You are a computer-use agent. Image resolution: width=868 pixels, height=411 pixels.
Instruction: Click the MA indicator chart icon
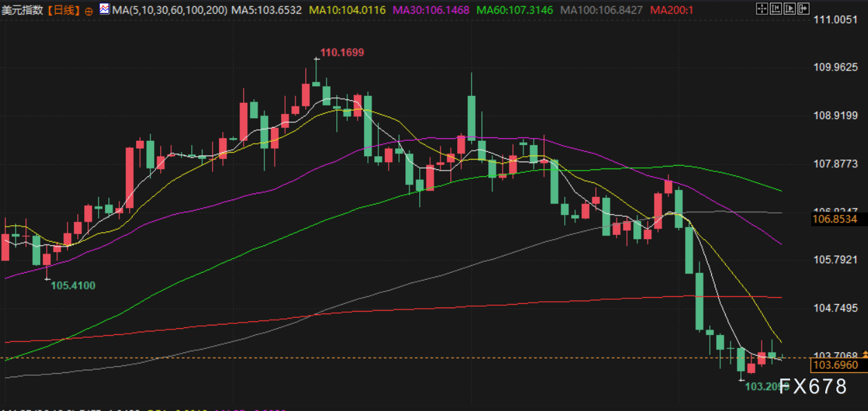click(104, 10)
